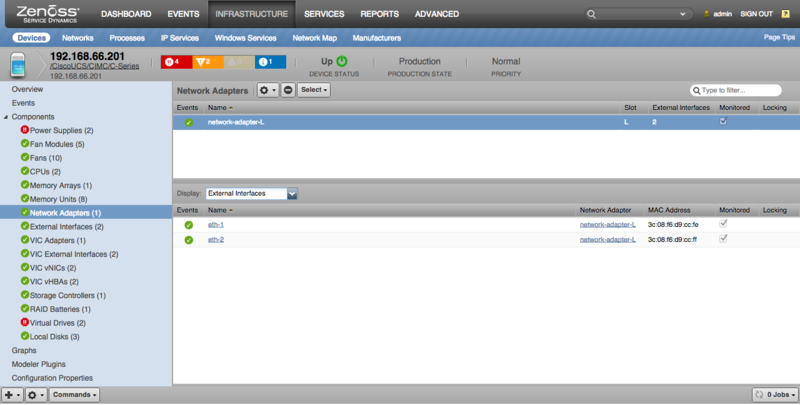
Task: Open network-adapter-L link in eth-1 row
Action: tap(608, 224)
